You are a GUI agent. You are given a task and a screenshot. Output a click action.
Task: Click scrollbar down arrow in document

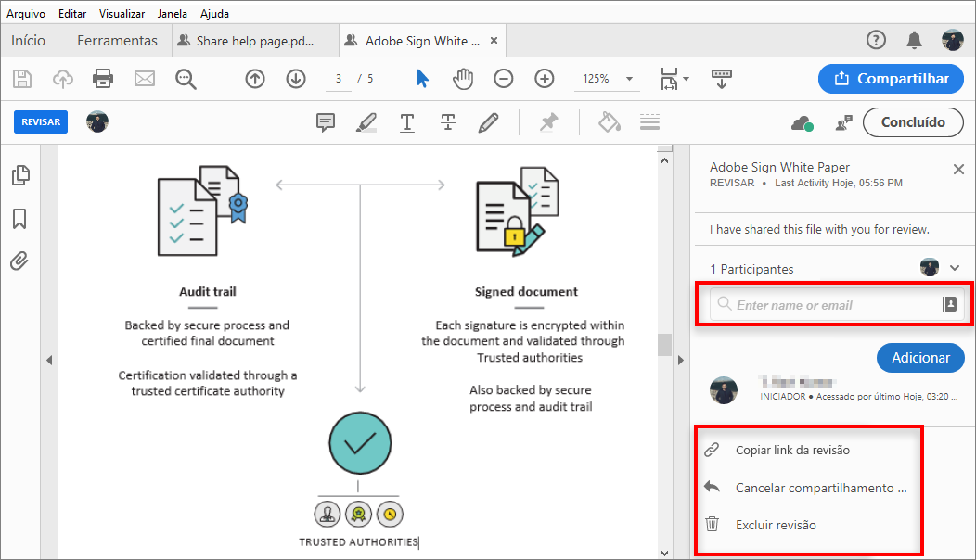665,553
